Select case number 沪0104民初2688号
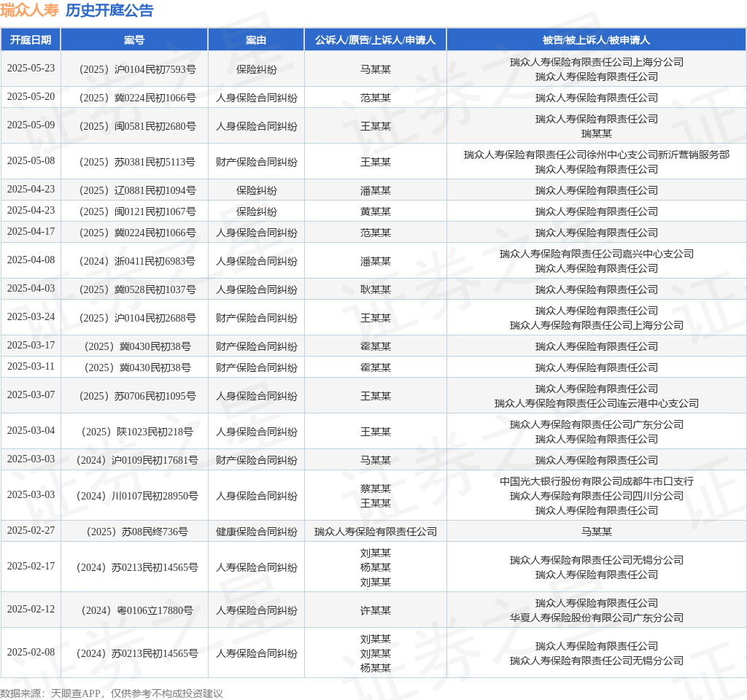Viewport: 747px width, 700px height. click(x=137, y=318)
